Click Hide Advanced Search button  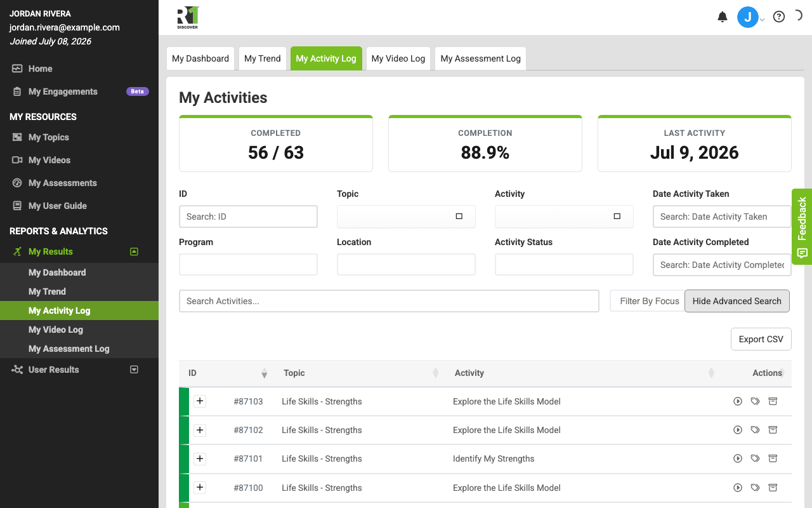tap(737, 301)
